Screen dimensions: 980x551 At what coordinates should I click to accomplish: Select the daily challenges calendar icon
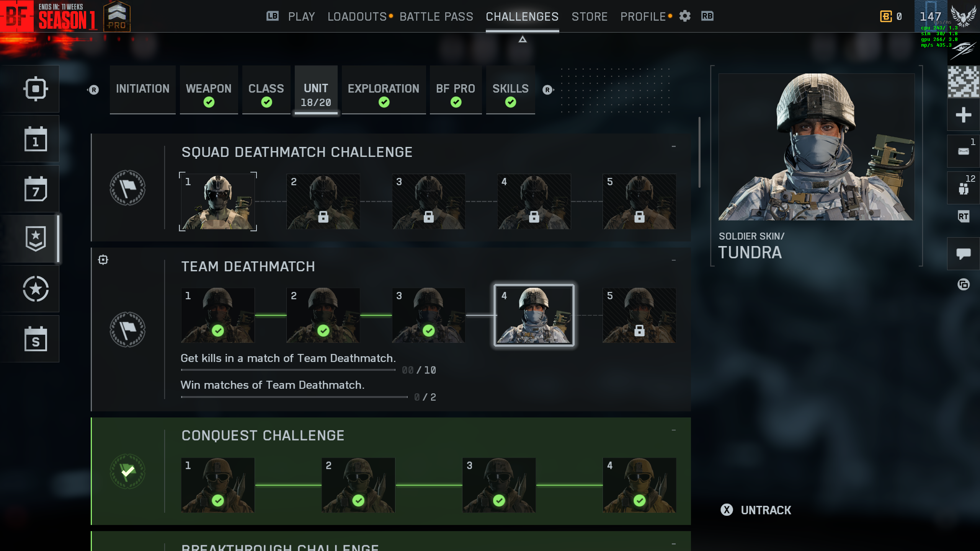[x=36, y=139]
